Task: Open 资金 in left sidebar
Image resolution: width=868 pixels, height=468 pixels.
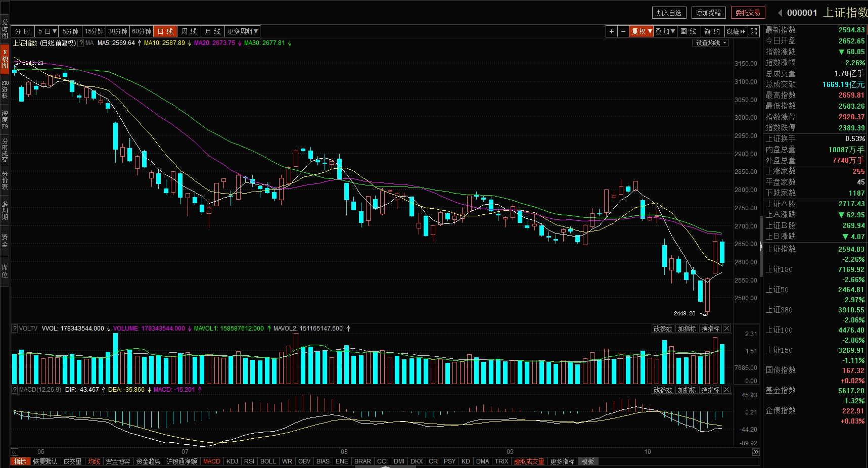Action: click(x=5, y=241)
